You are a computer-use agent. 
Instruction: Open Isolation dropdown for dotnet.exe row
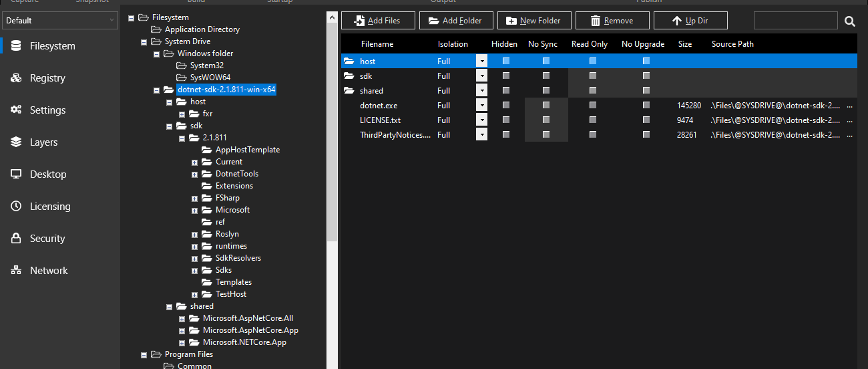click(482, 105)
